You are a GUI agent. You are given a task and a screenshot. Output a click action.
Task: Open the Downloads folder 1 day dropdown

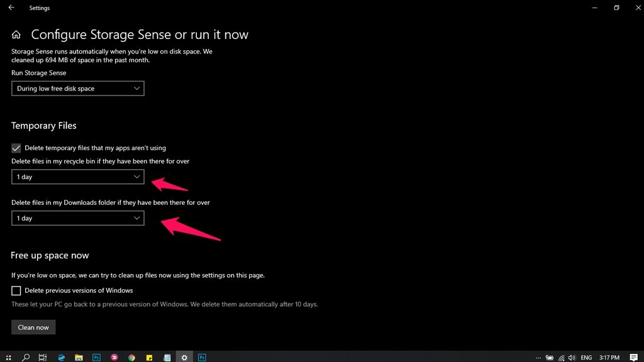(77, 218)
